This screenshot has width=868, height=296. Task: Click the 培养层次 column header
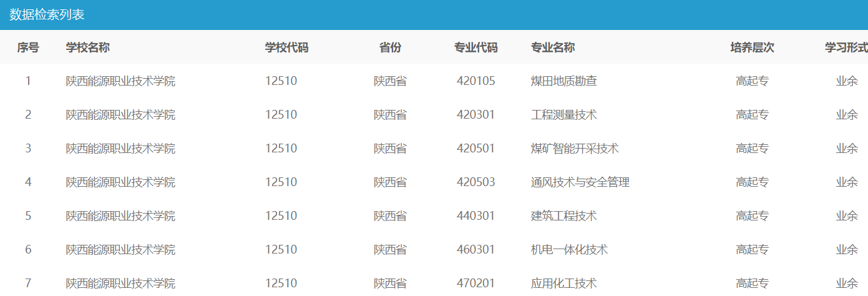753,47
